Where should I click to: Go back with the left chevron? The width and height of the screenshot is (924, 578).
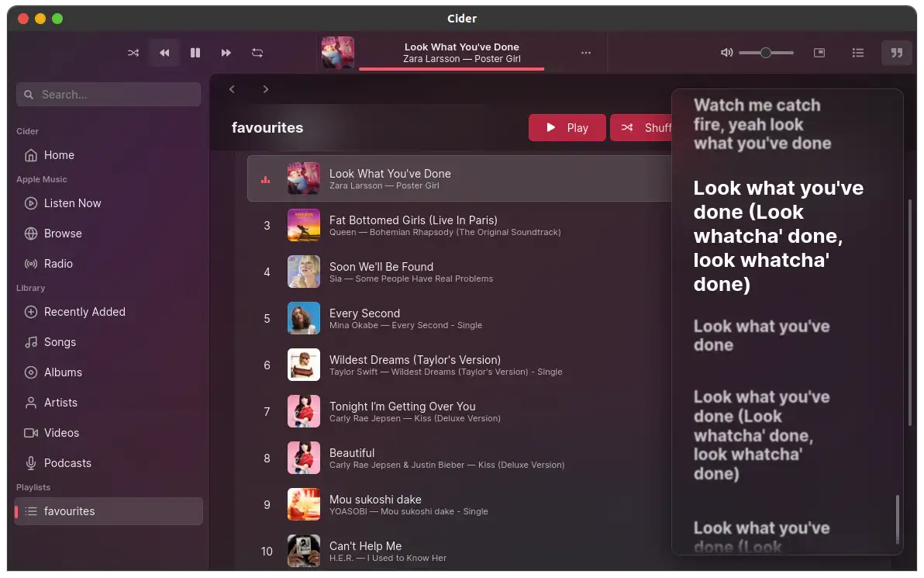pyautogui.click(x=233, y=89)
